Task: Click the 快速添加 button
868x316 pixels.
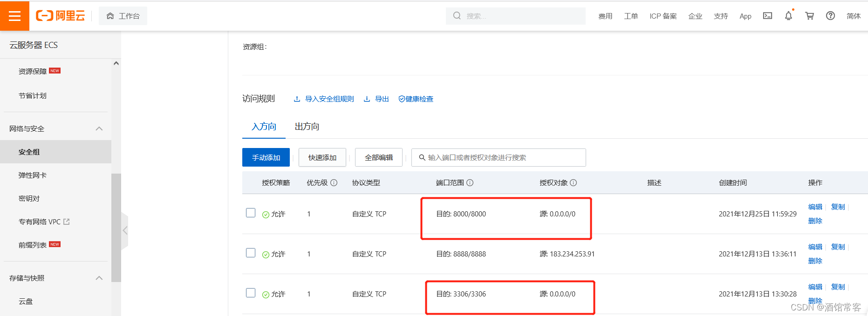Action: pos(322,157)
